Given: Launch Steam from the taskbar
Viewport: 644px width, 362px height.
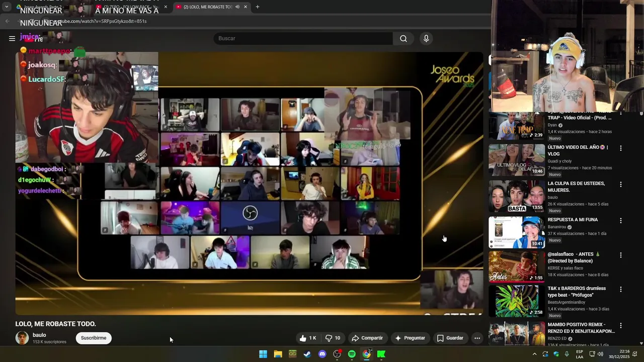Looking at the screenshot, I should [307, 354].
